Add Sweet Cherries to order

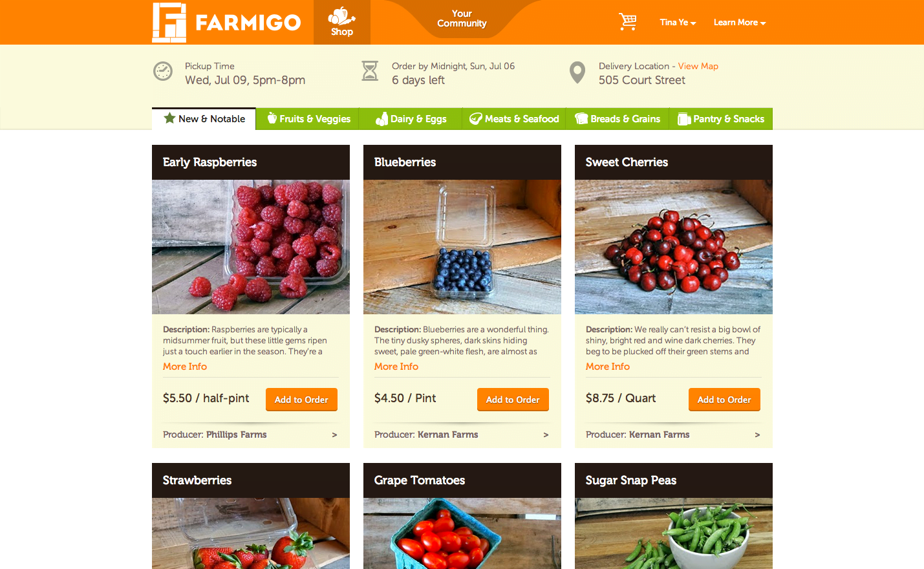(724, 400)
